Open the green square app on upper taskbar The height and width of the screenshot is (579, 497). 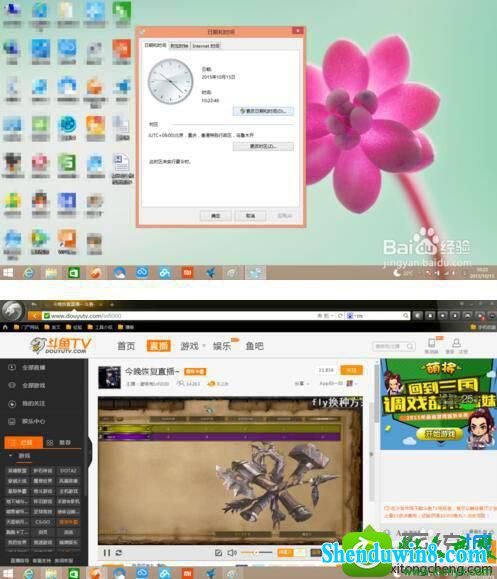click(x=73, y=273)
